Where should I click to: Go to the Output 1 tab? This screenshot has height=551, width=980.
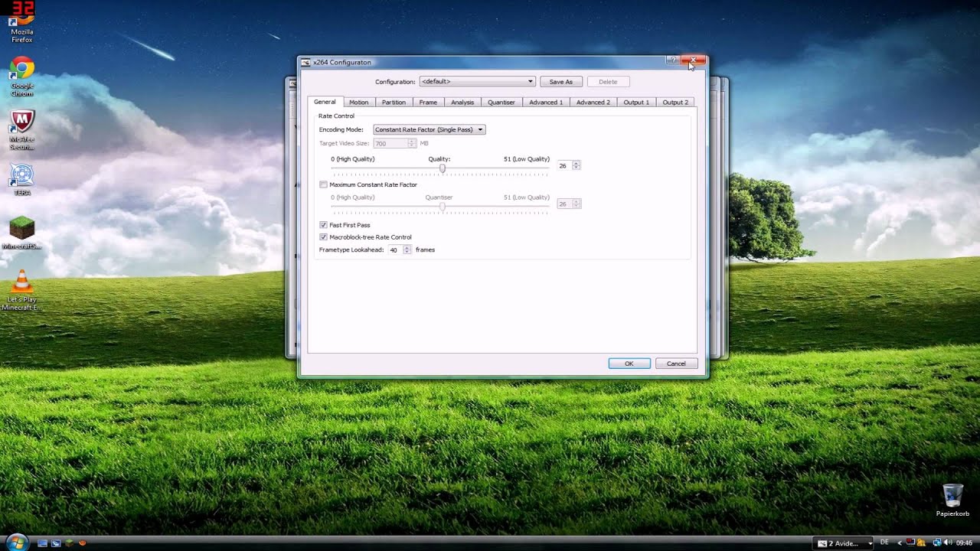636,102
